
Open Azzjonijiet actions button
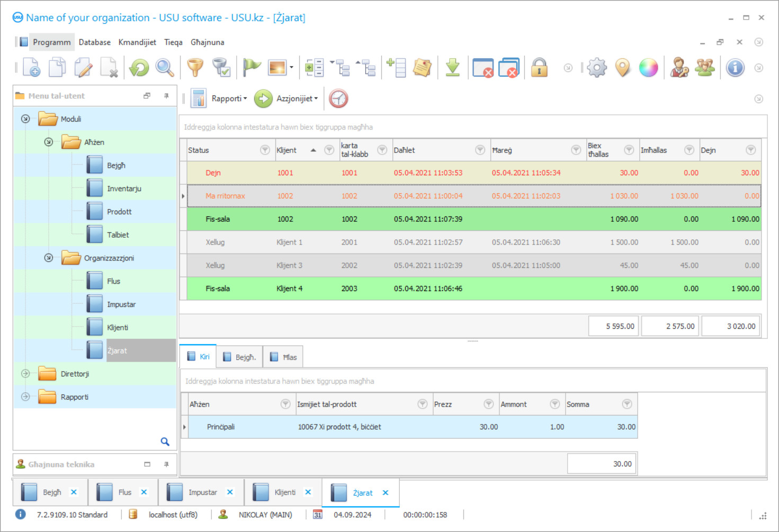pos(296,98)
